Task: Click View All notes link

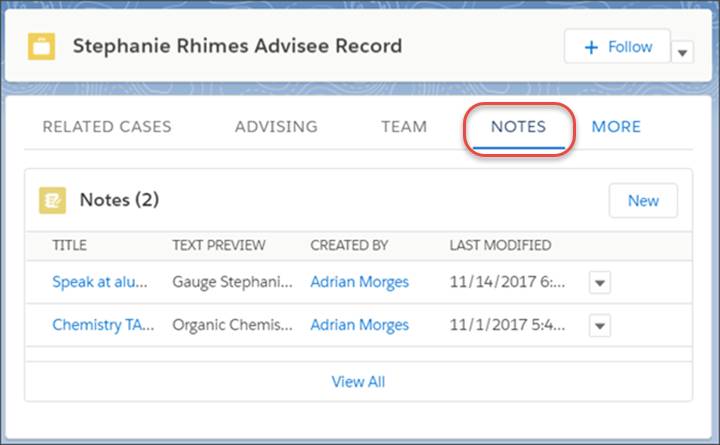Action: [x=358, y=382]
